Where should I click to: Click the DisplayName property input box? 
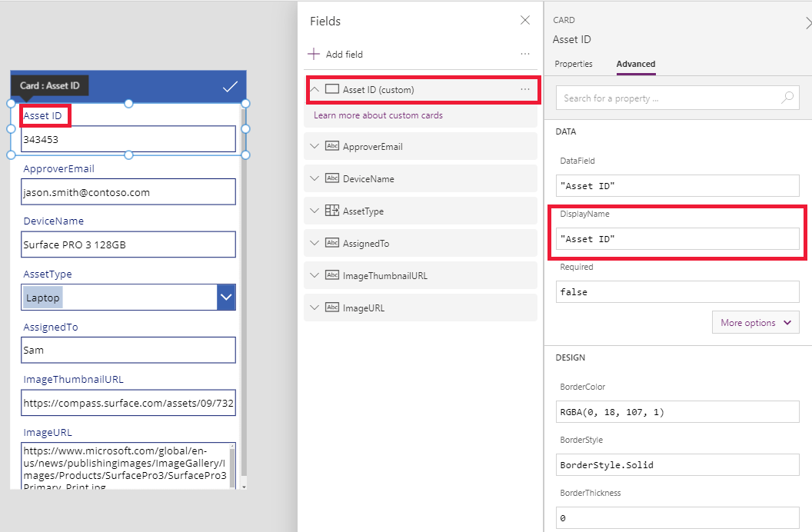pos(677,239)
